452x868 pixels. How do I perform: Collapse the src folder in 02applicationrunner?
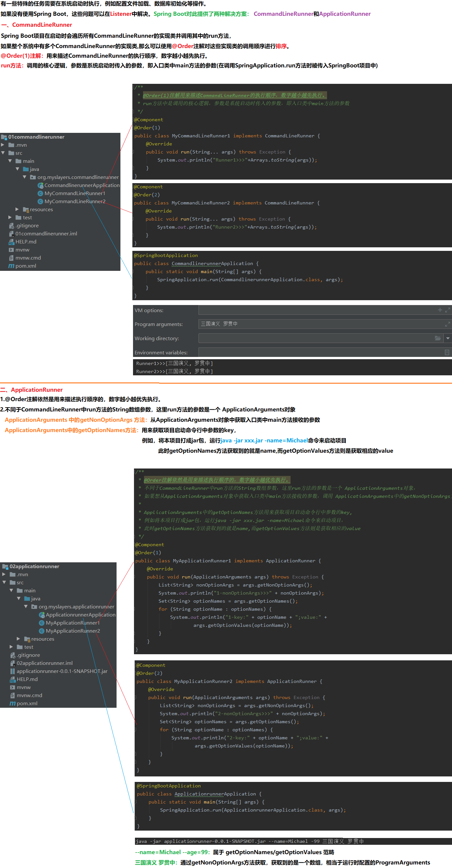click(x=5, y=582)
